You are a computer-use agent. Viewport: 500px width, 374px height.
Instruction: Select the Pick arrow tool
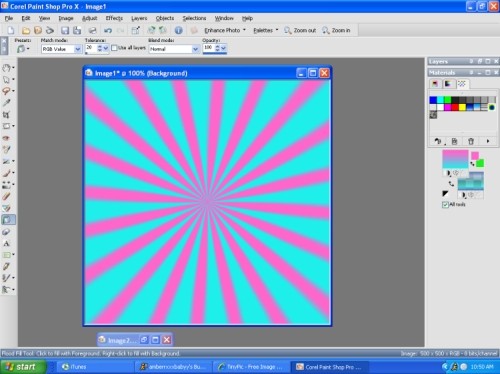6,79
